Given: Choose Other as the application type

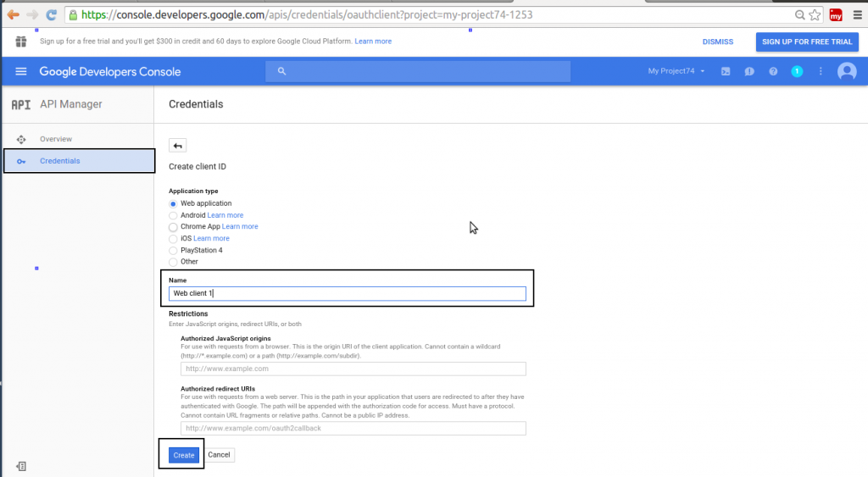Looking at the screenshot, I should click(173, 262).
